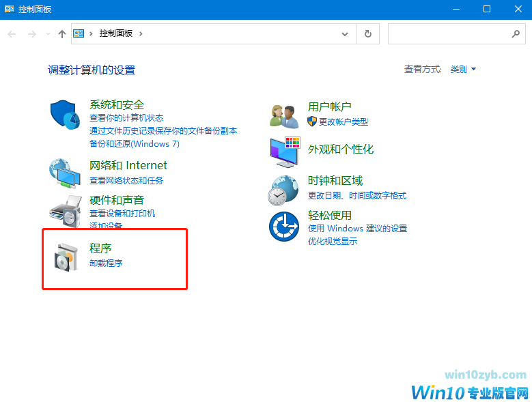This screenshot has height=402, width=532.
Task: Open the 更改帐户类型 link
Action: coord(343,121)
